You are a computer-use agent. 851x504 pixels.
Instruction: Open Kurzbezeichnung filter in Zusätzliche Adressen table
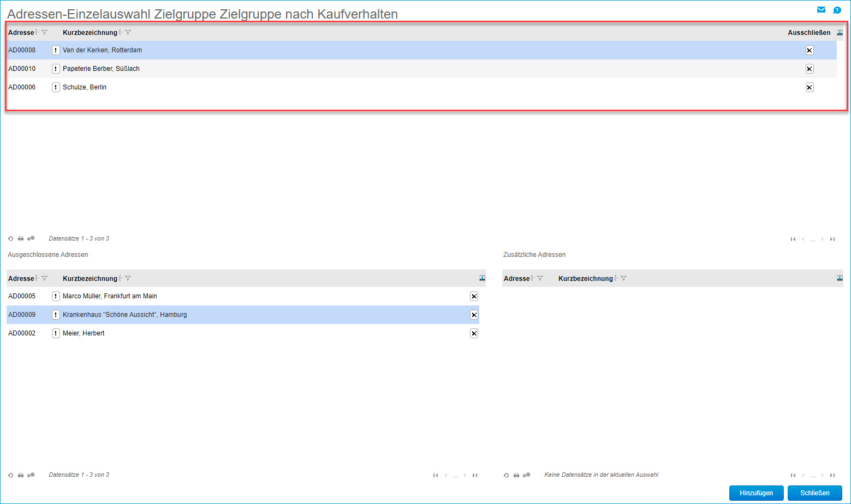click(x=624, y=279)
